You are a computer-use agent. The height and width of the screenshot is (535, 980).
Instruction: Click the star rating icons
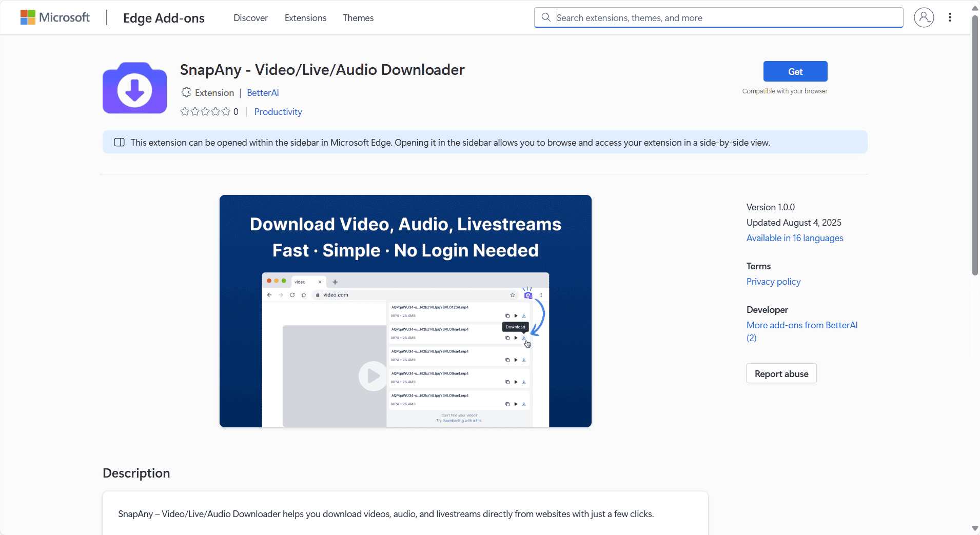(205, 112)
